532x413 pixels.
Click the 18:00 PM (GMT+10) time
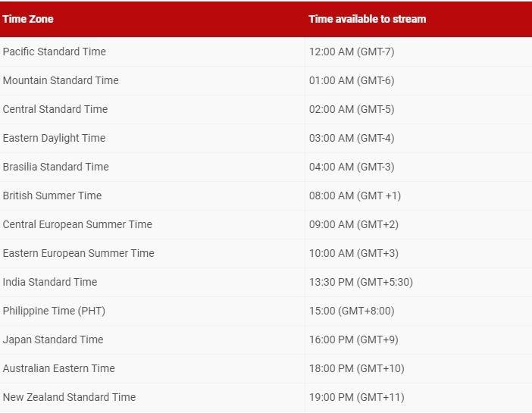click(x=357, y=368)
